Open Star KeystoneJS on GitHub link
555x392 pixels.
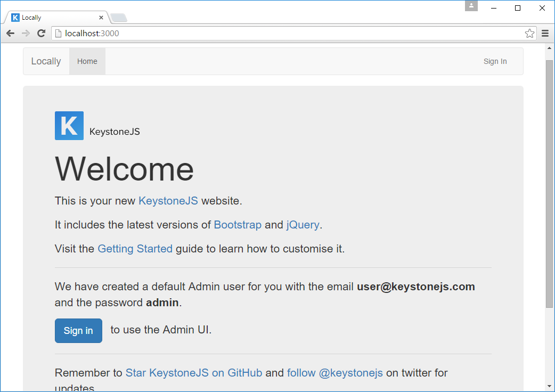(x=193, y=373)
